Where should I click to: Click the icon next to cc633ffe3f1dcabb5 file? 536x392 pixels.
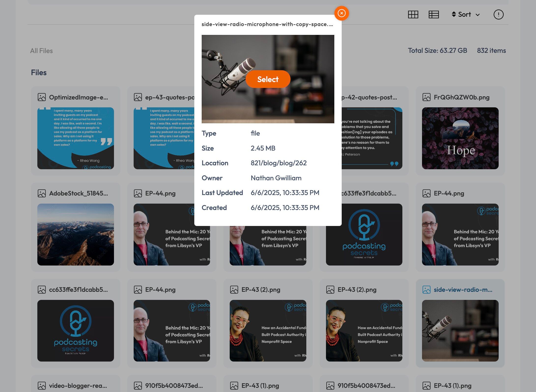pos(42,290)
